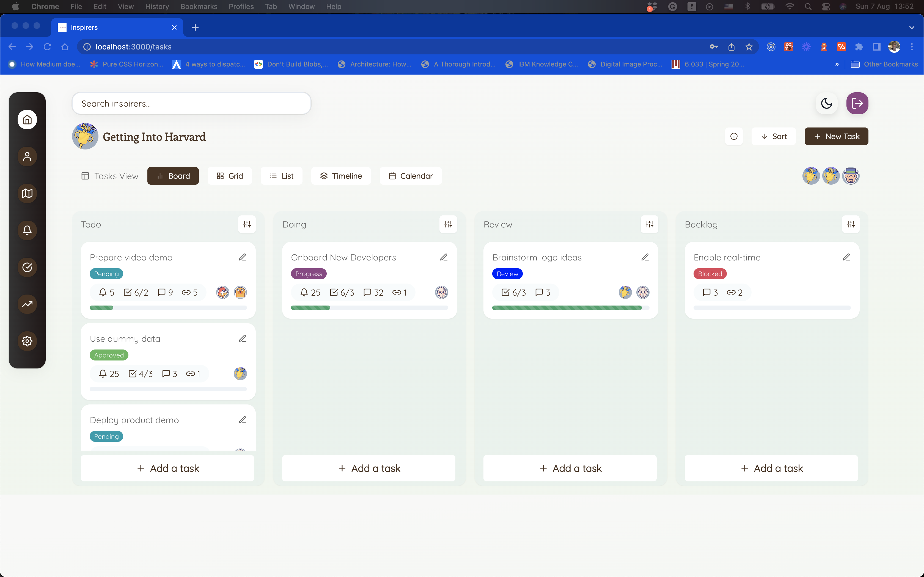Expand the Todo column options menu
924x577 pixels.
[247, 224]
